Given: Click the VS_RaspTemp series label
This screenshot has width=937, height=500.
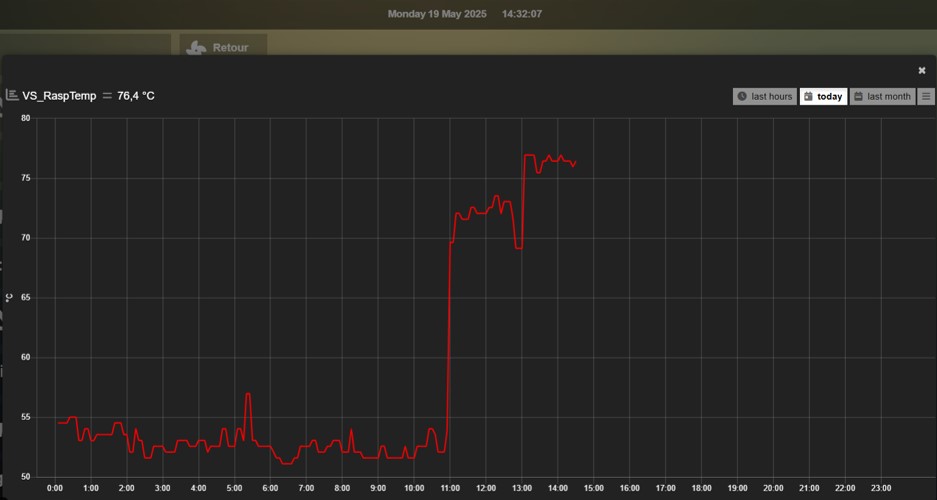Looking at the screenshot, I should [59, 96].
